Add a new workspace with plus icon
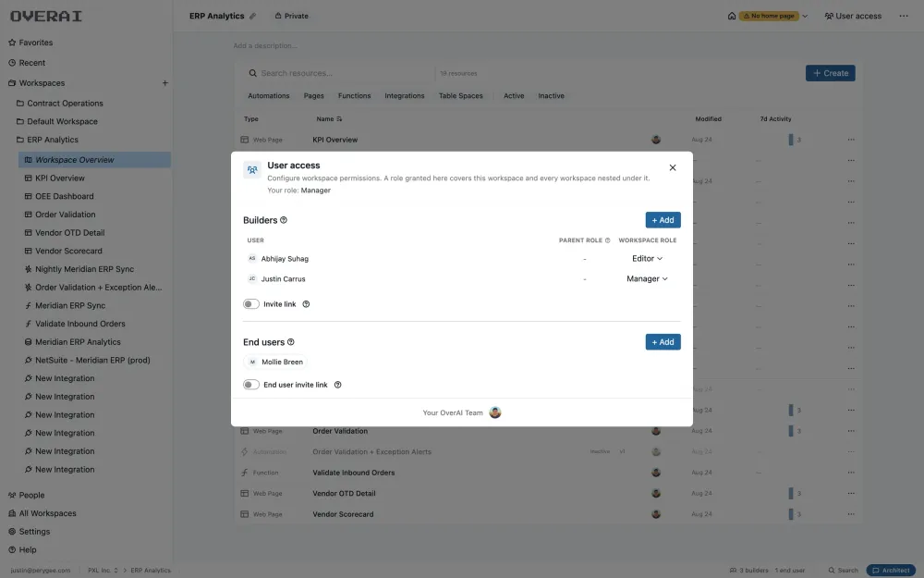Viewport: 924px width, 578px height. coord(165,83)
